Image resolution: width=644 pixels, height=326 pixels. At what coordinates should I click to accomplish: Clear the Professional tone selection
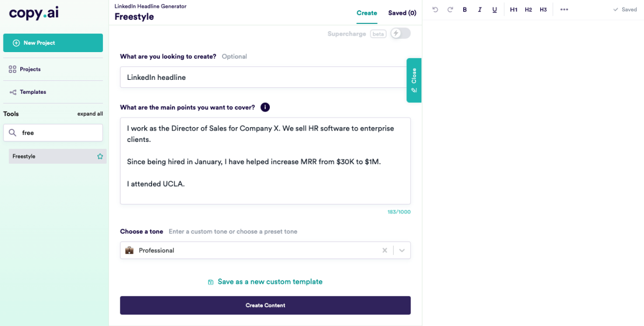click(x=385, y=250)
